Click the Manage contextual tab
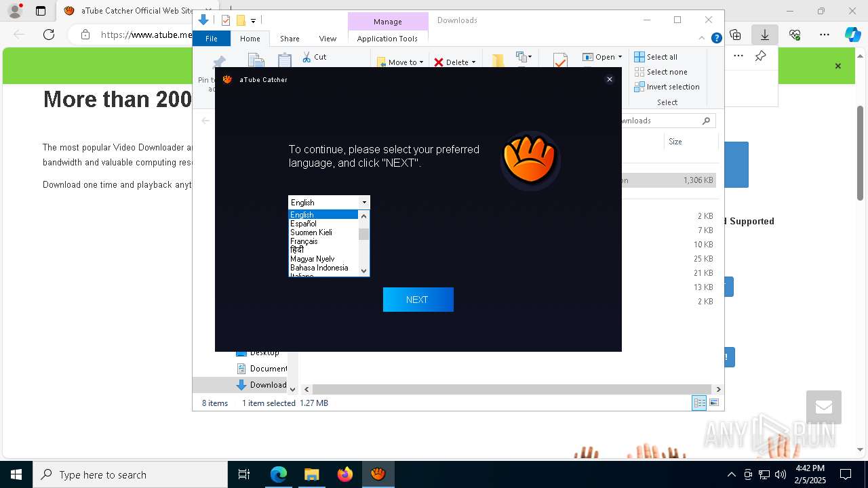This screenshot has height=488, width=868. click(388, 22)
